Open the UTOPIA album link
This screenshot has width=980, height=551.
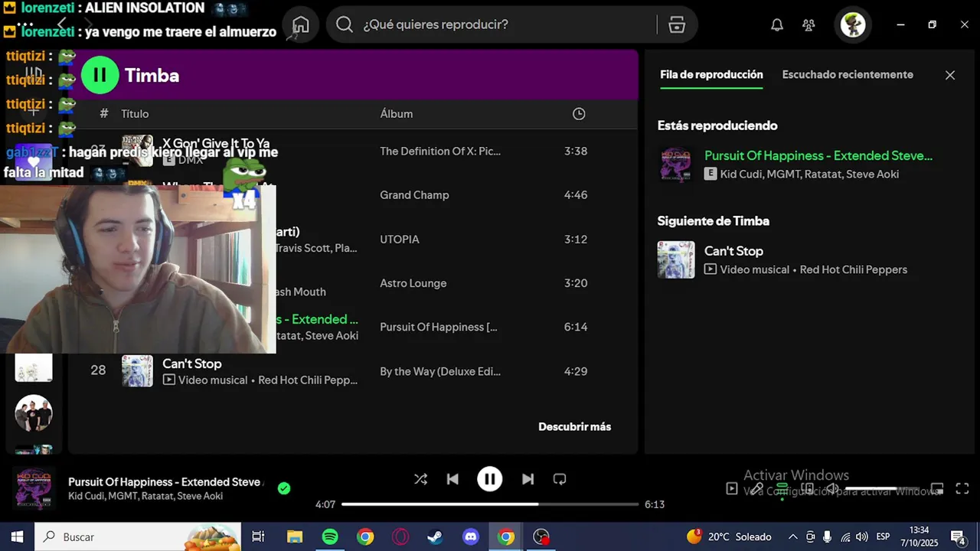[x=400, y=240]
